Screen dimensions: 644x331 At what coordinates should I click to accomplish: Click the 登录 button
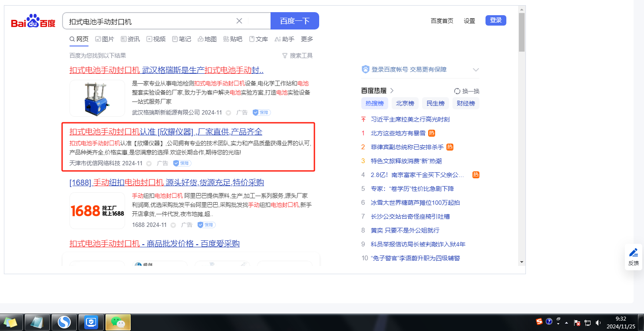pos(496,20)
